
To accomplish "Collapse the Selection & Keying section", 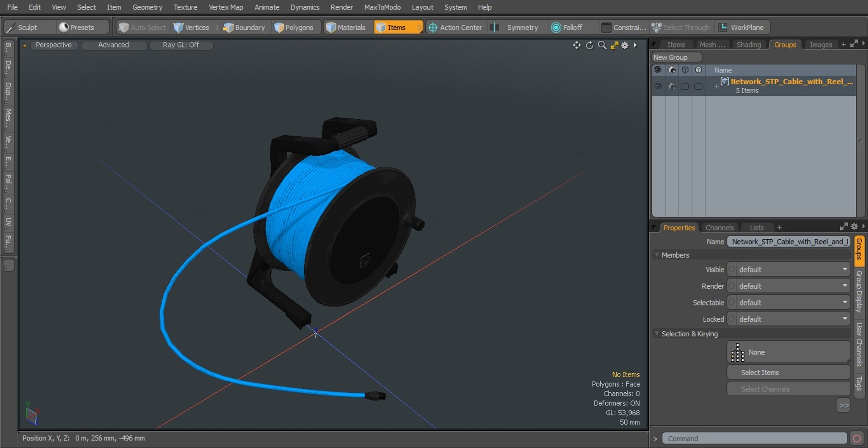I will [x=657, y=334].
